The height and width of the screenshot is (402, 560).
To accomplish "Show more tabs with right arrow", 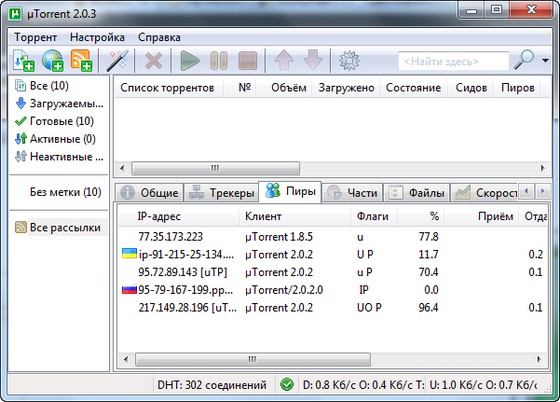I will pyautogui.click(x=543, y=191).
